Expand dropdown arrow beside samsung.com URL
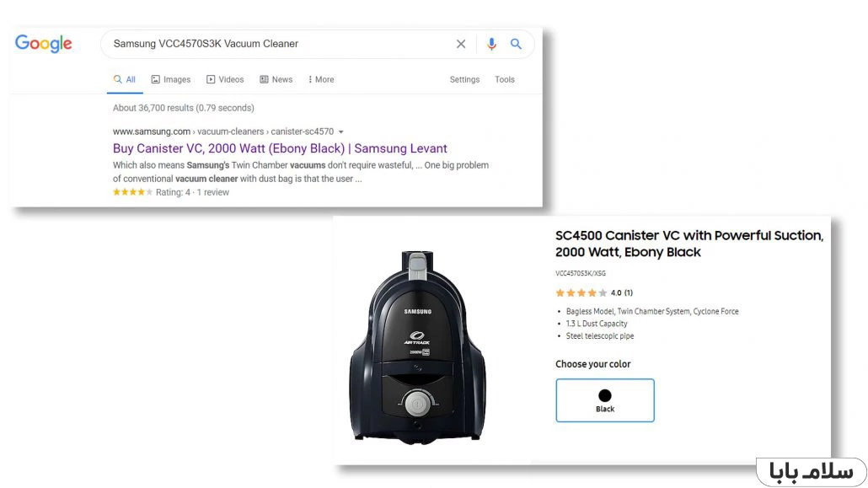This screenshot has width=868, height=488. 341,131
